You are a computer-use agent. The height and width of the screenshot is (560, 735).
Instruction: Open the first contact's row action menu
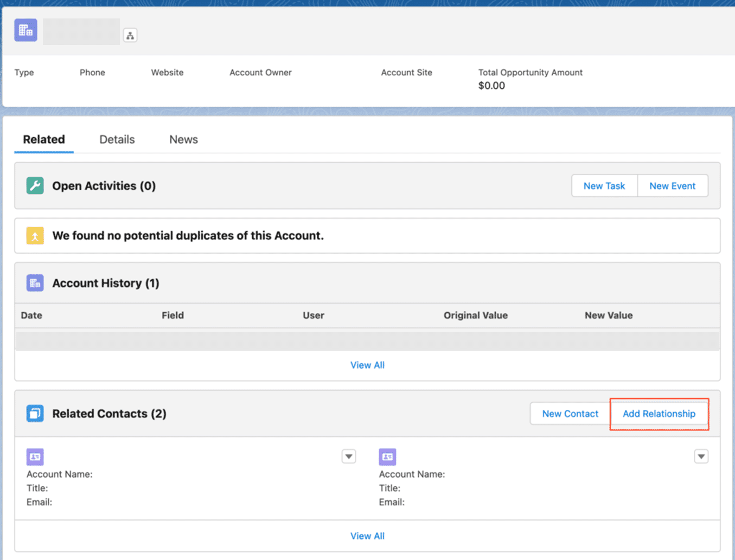point(349,456)
